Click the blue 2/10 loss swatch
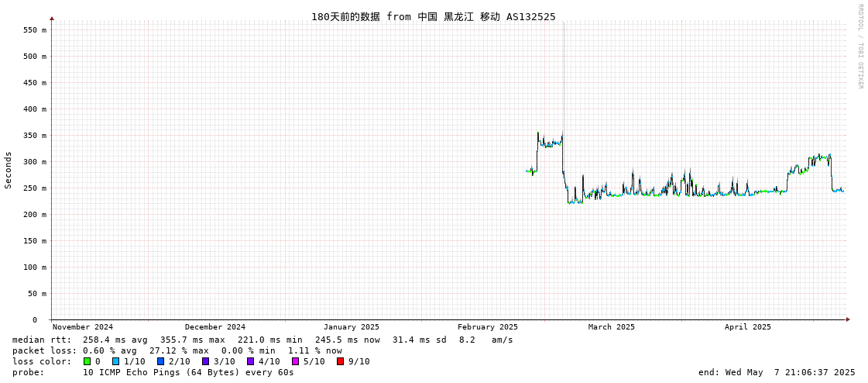Screen dimensions: 868x383 coord(160,361)
